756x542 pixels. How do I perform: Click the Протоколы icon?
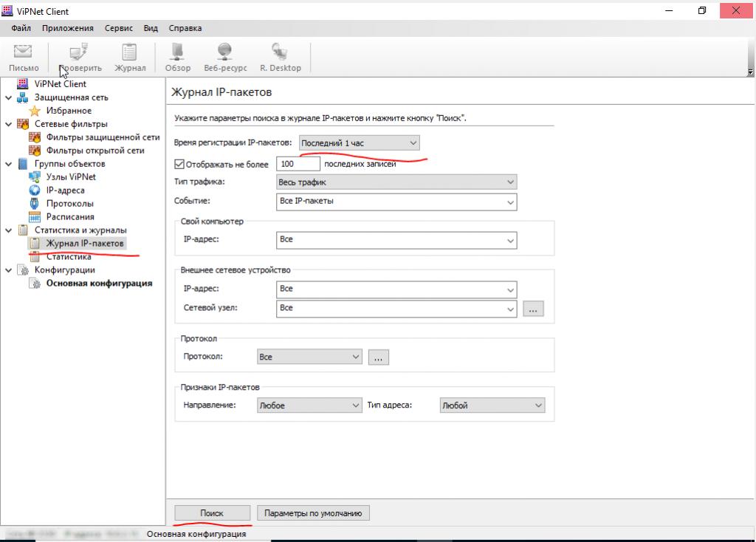tap(35, 204)
